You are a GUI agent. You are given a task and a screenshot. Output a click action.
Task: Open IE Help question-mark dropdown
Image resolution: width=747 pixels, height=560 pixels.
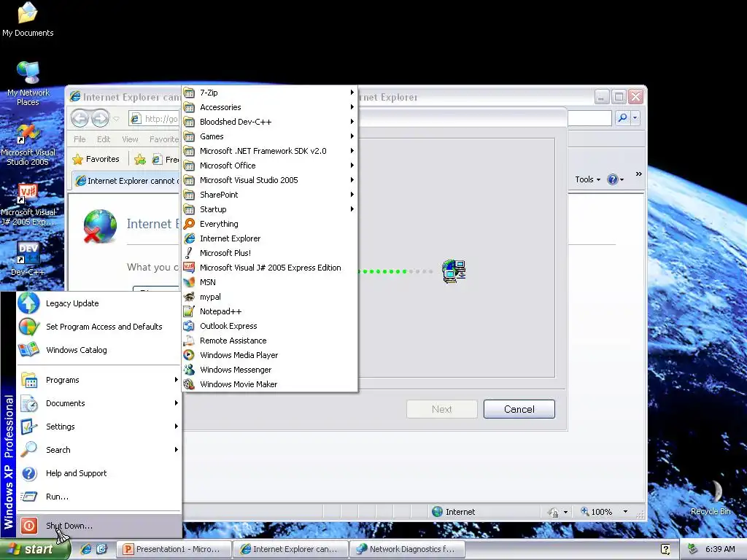[x=616, y=179]
